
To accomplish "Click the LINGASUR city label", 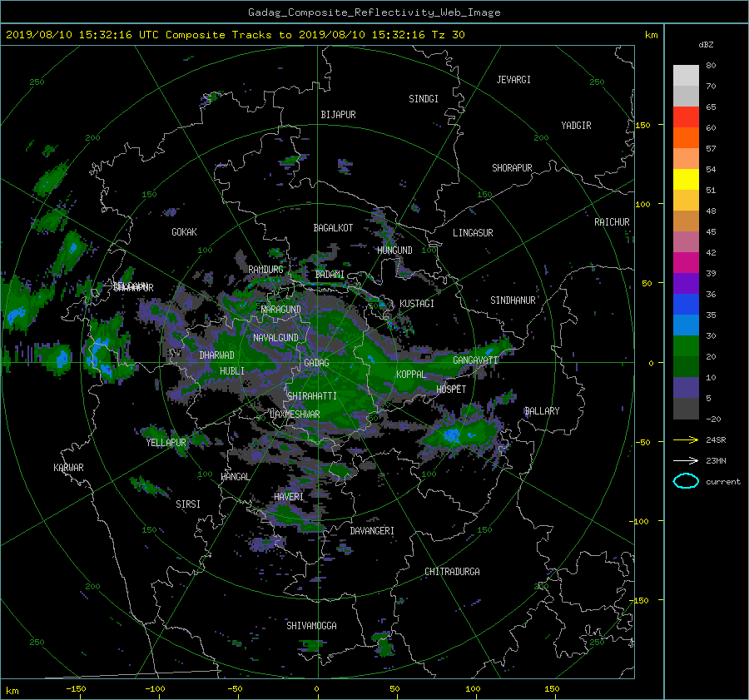I will pos(473,233).
